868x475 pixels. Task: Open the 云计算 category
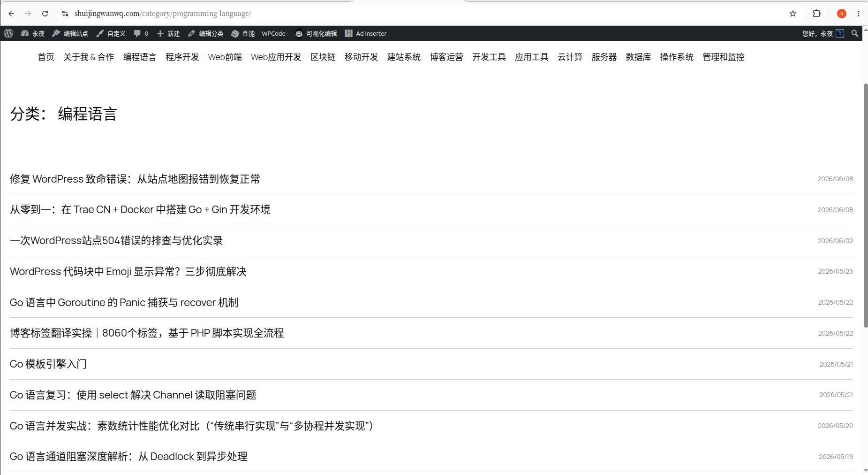point(570,57)
